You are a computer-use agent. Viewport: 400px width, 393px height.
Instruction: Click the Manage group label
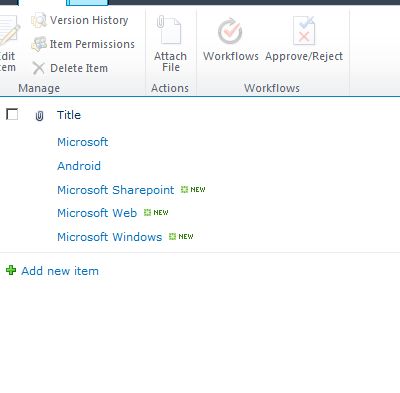point(39,88)
